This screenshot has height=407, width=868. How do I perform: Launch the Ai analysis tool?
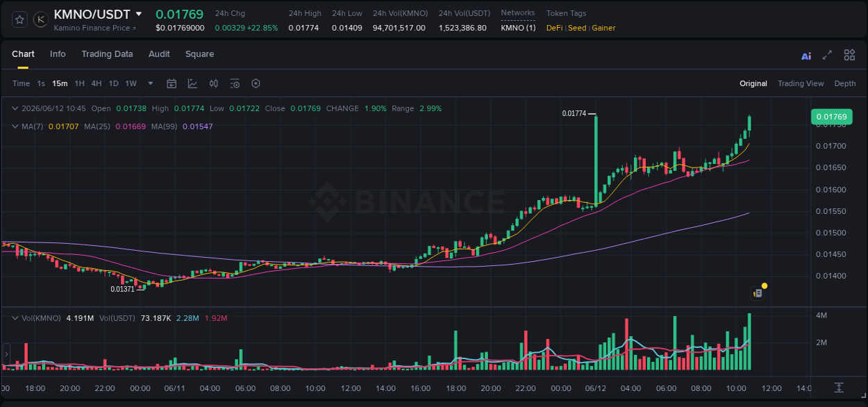806,56
